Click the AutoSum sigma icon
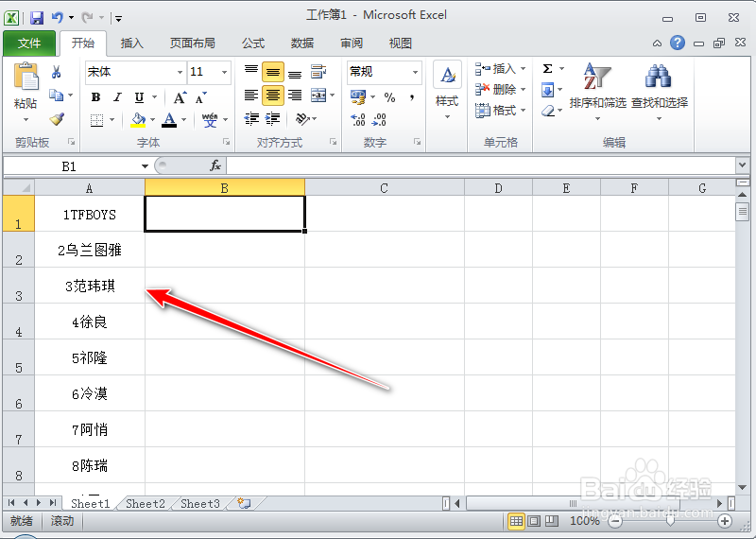The image size is (756, 539). (x=548, y=68)
